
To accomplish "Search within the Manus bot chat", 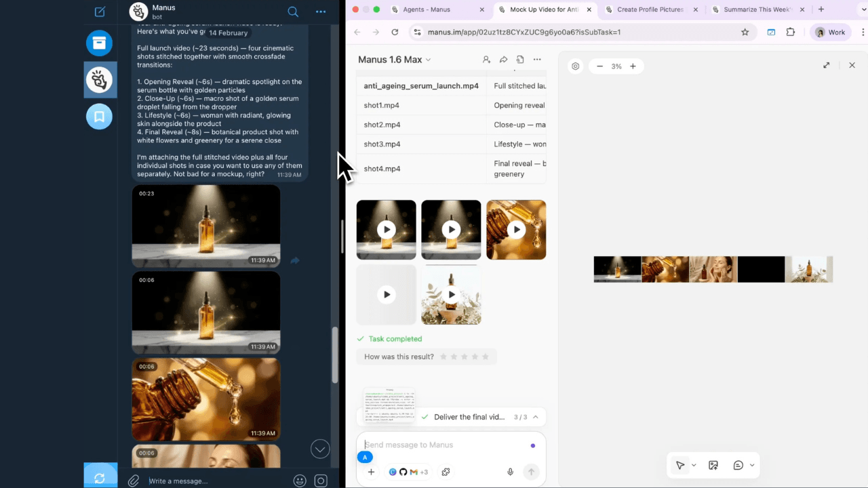I will [293, 12].
